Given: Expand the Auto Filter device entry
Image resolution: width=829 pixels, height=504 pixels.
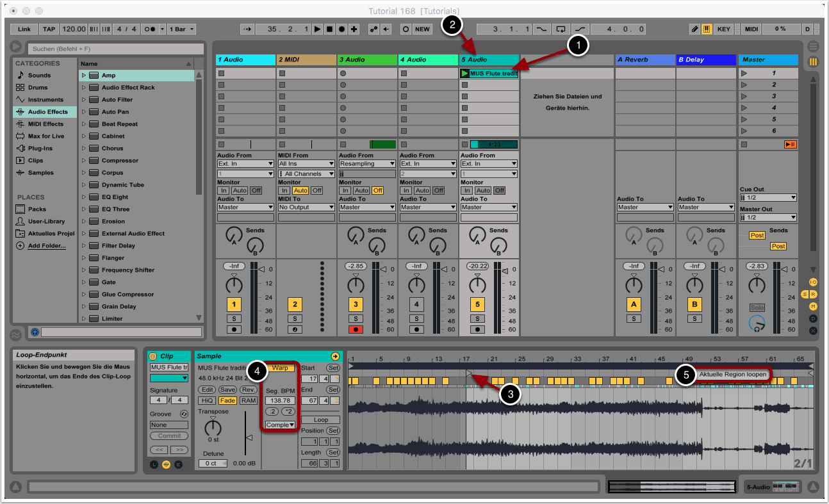Looking at the screenshot, I should (x=83, y=100).
